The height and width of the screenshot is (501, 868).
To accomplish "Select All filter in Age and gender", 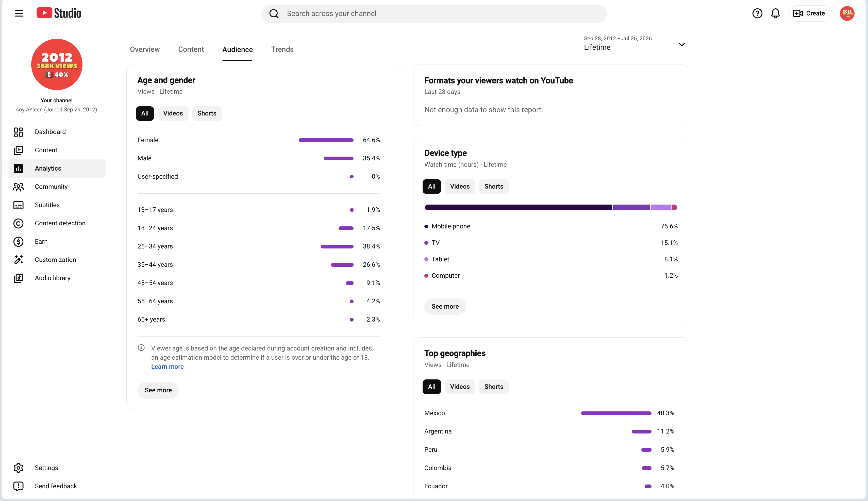I will point(145,113).
